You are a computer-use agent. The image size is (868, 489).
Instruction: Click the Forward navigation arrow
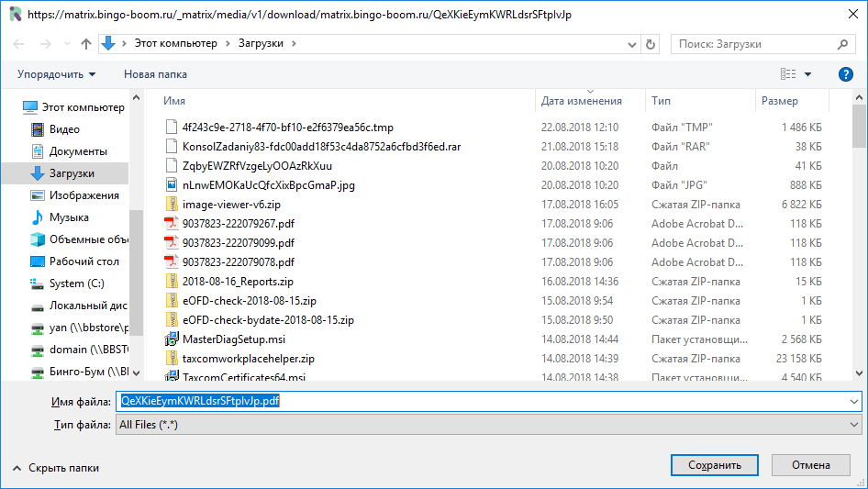45,44
